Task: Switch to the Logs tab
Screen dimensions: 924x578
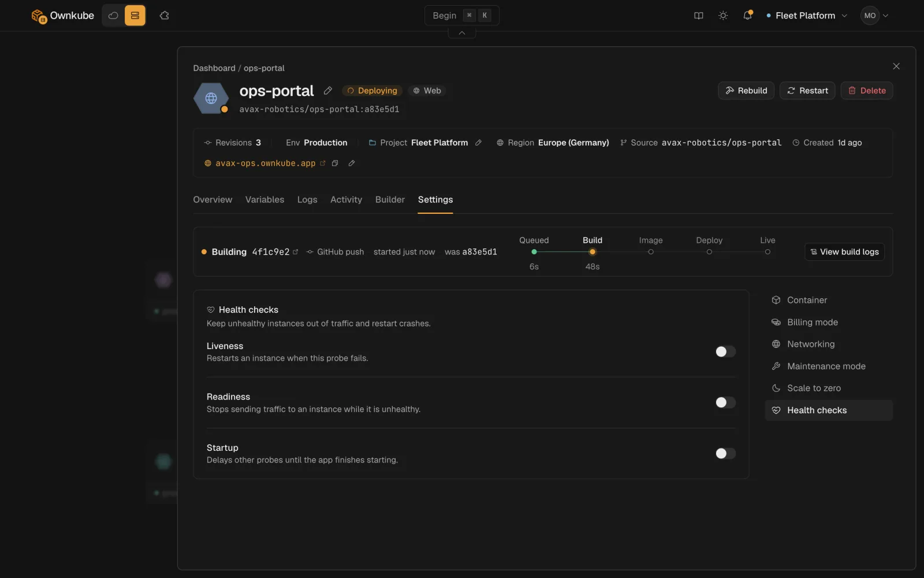Action: click(x=307, y=199)
